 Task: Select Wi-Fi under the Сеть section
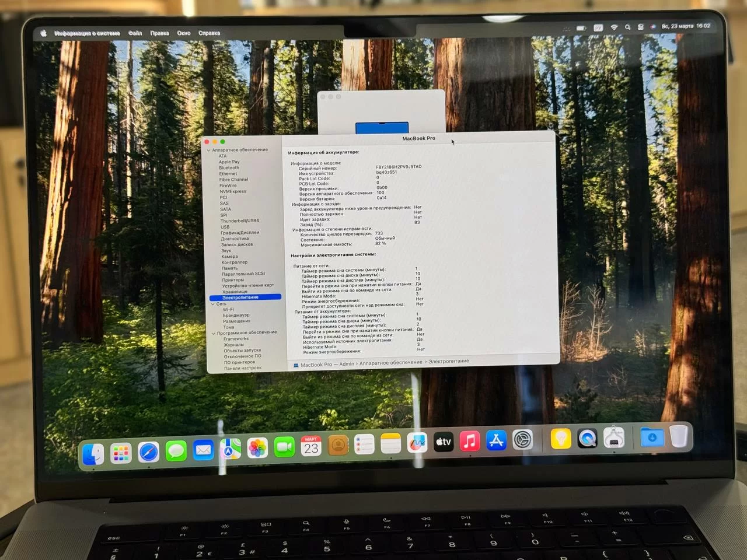(x=228, y=309)
